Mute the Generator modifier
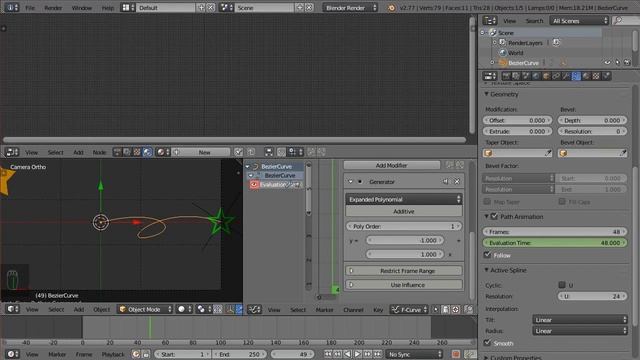The image size is (640, 360). (445, 182)
